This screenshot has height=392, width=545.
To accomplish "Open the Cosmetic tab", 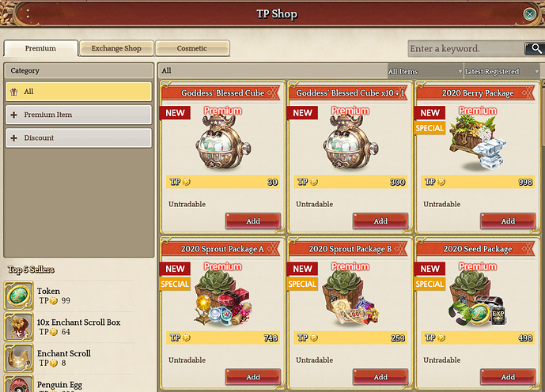I will pyautogui.click(x=192, y=48).
